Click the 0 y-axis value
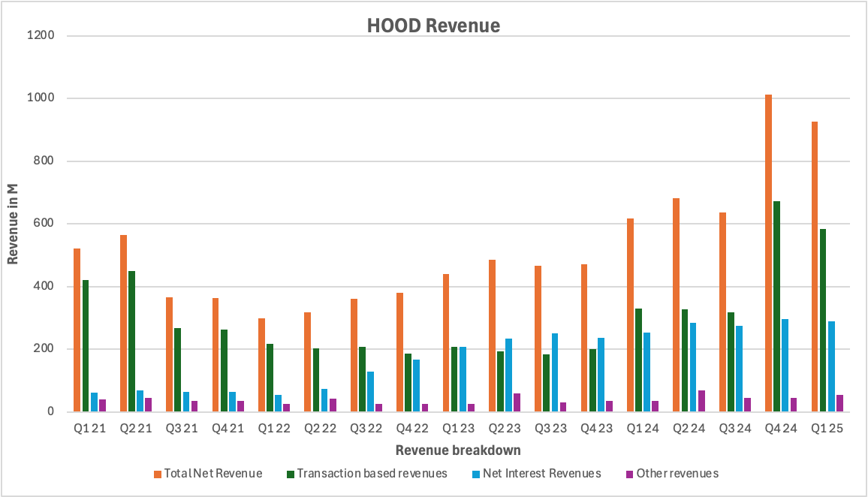 tap(51, 411)
